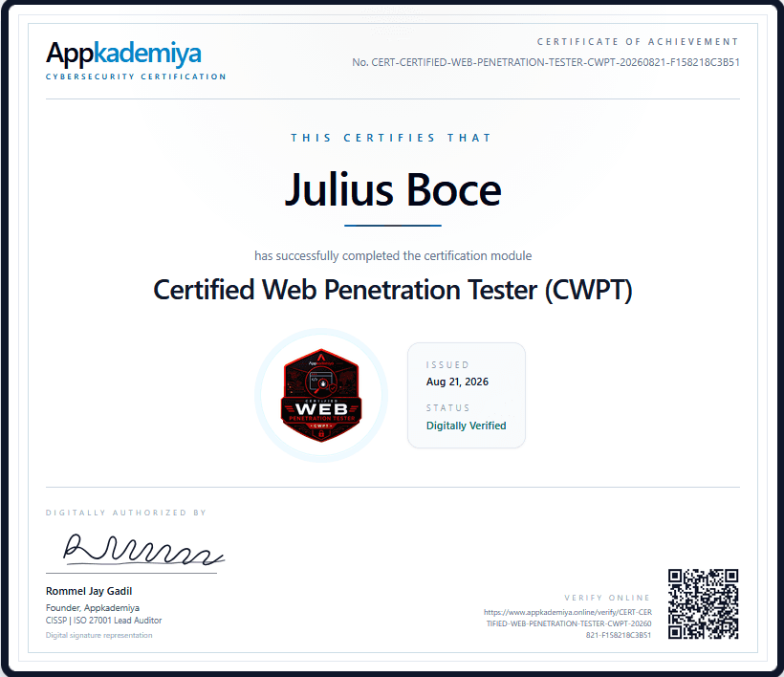Click the "DIGITALLY AUTHORIZED BY" label

pyautogui.click(x=126, y=513)
